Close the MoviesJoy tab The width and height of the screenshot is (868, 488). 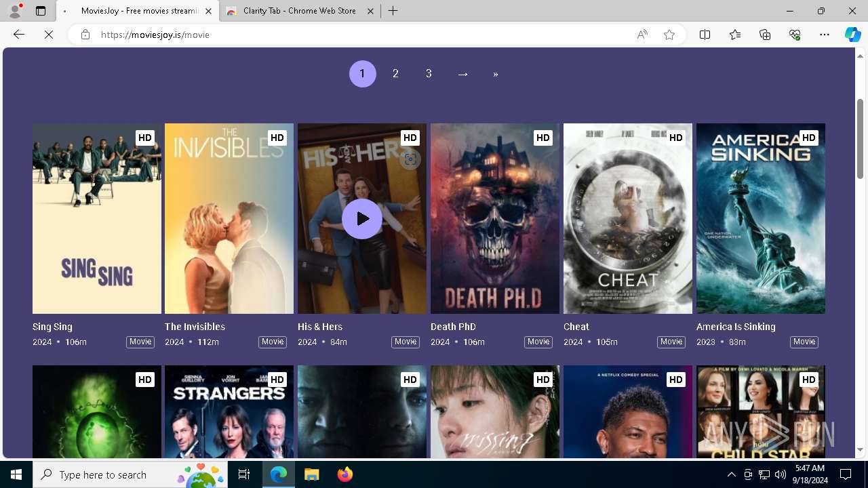pyautogui.click(x=208, y=11)
